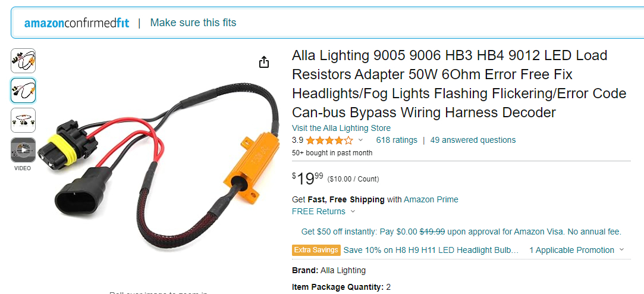The height and width of the screenshot is (294, 644).
Task: Open the Save 10% on H8 H9 H11 promotion
Action: tap(431, 250)
